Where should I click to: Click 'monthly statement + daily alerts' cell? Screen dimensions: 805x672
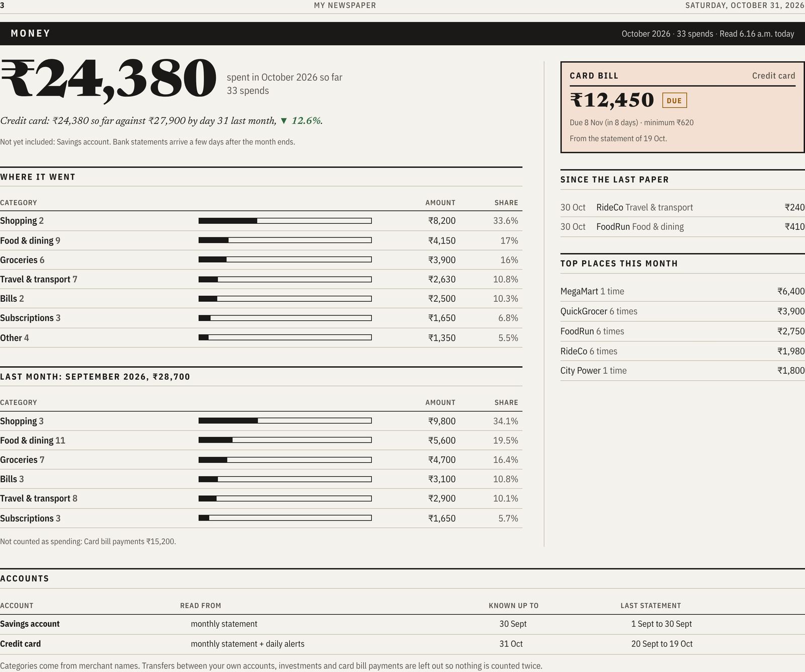(248, 644)
